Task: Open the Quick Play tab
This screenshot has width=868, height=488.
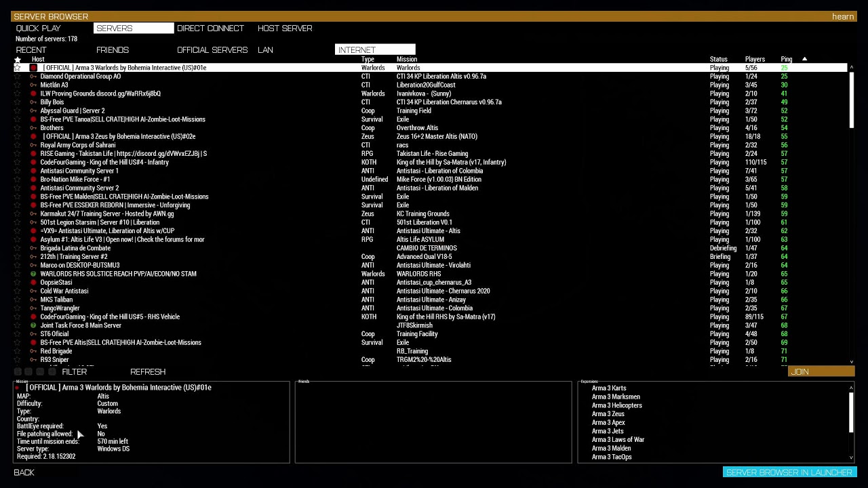Action: point(39,28)
